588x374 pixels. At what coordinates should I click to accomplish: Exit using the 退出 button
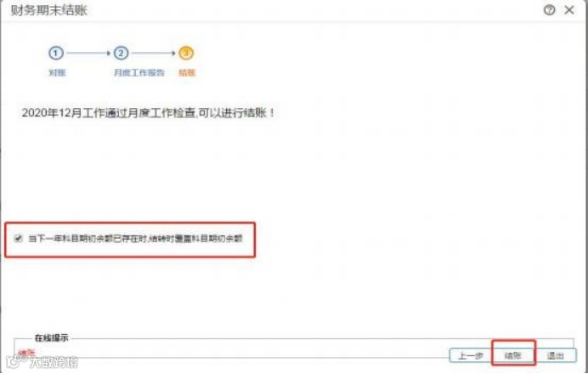556,355
